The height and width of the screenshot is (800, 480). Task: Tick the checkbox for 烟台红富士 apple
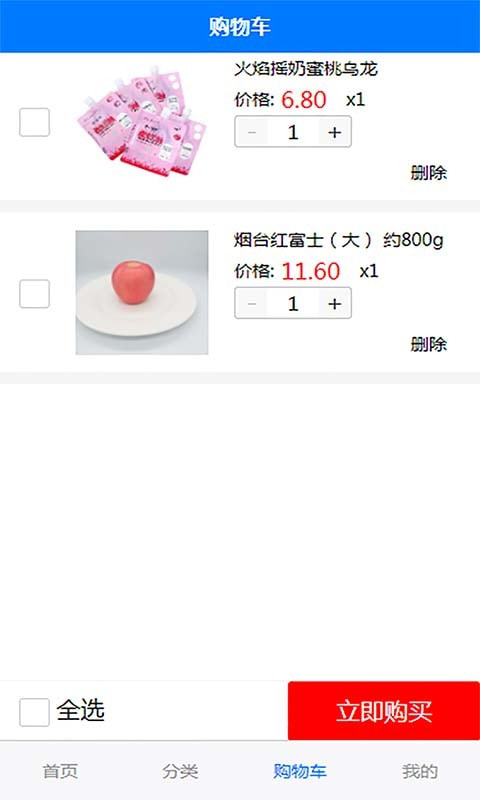[34, 293]
